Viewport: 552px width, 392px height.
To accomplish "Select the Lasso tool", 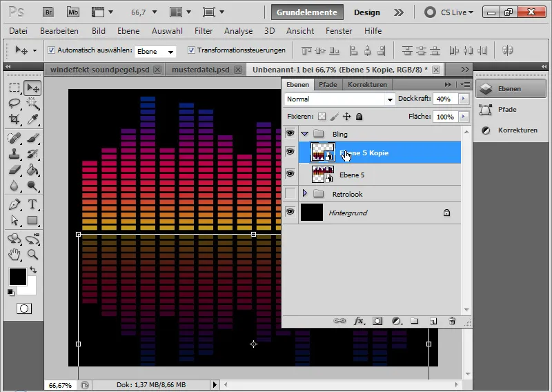I will [x=14, y=104].
